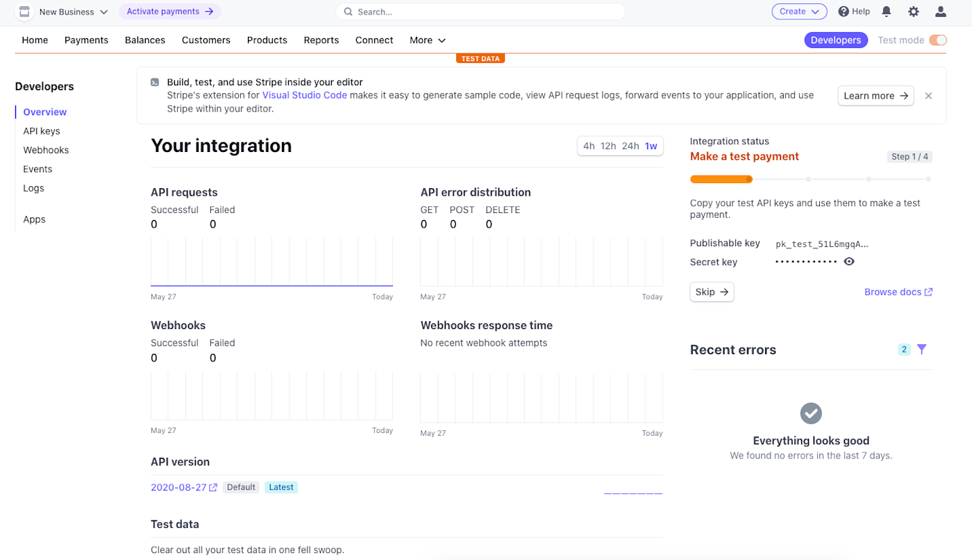This screenshot has width=972, height=560.
Task: Open the settings gear
Action: point(914,12)
